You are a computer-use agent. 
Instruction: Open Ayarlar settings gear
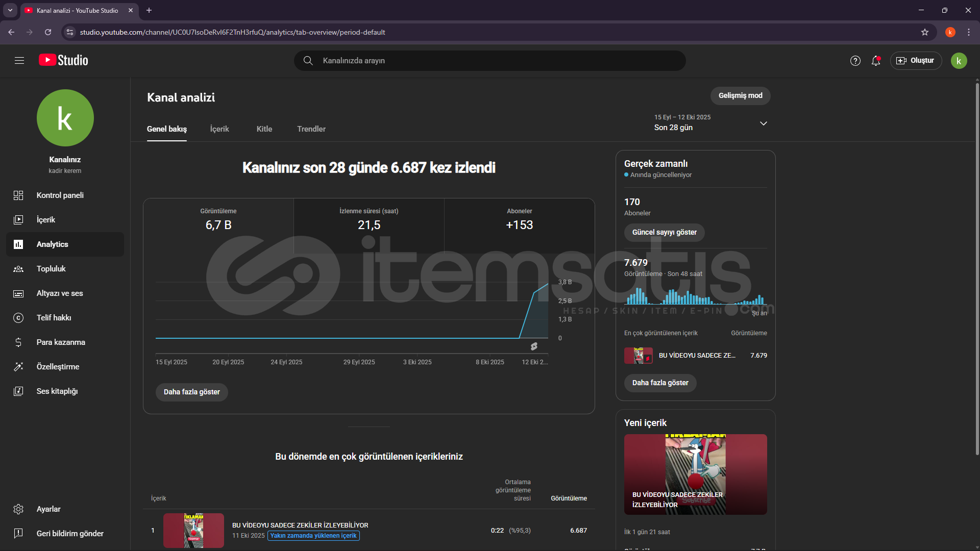click(x=19, y=509)
